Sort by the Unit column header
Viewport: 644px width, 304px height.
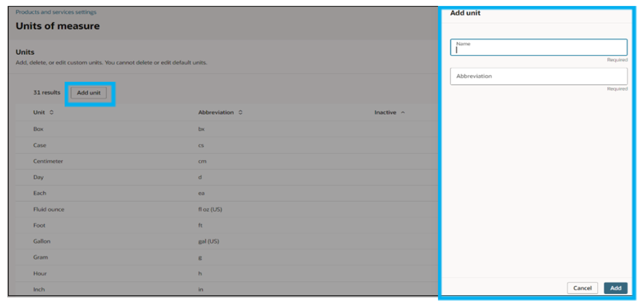coord(43,112)
